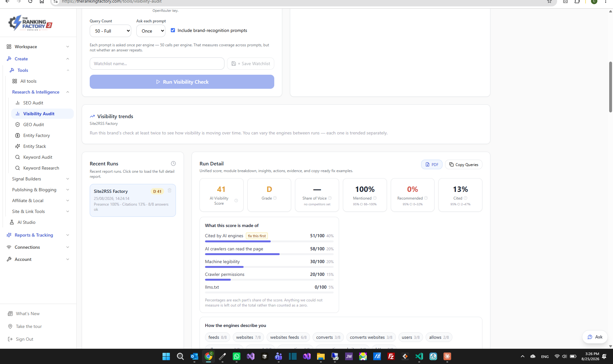
Task: Sign out of the account
Action: [x=25, y=339]
